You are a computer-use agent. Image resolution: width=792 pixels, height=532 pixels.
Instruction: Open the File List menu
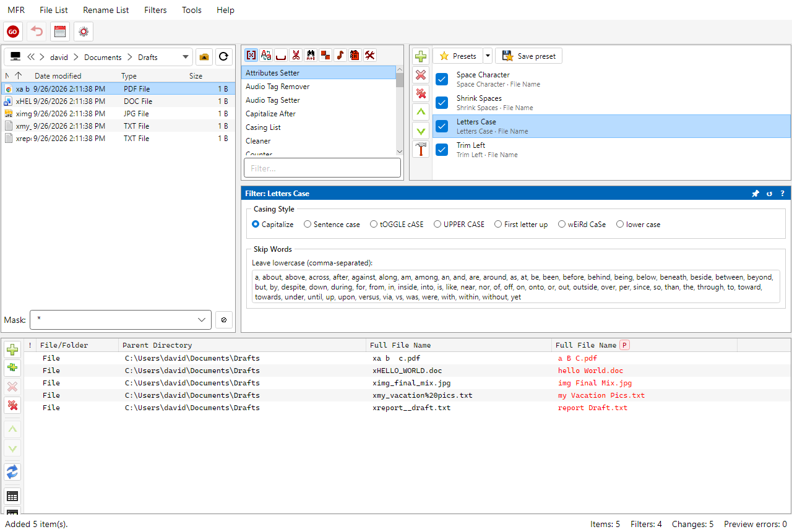[54, 10]
